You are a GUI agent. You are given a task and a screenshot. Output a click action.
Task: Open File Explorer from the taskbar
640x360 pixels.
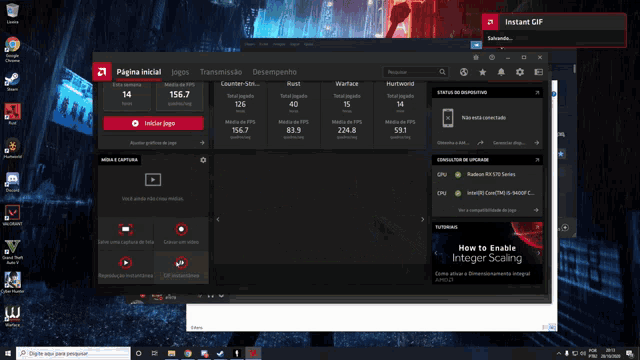(171, 353)
